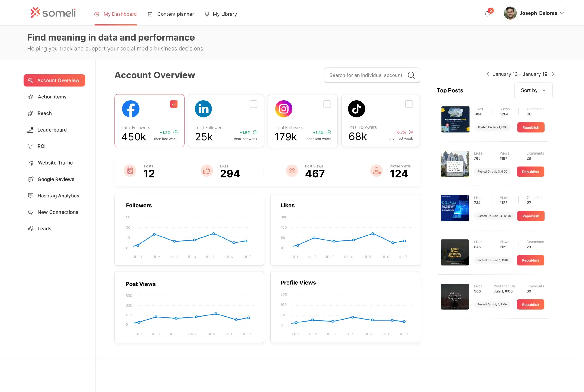Image resolution: width=584 pixels, height=392 pixels.
Task: Open Hashtag Analytics in sidebar
Action: [x=58, y=196]
